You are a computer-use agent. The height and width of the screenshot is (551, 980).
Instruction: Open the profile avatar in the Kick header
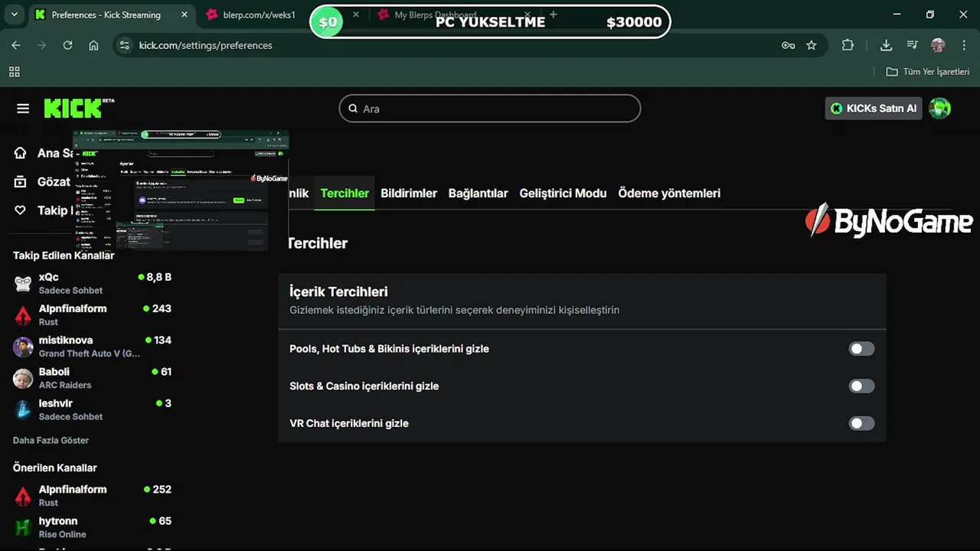point(939,109)
